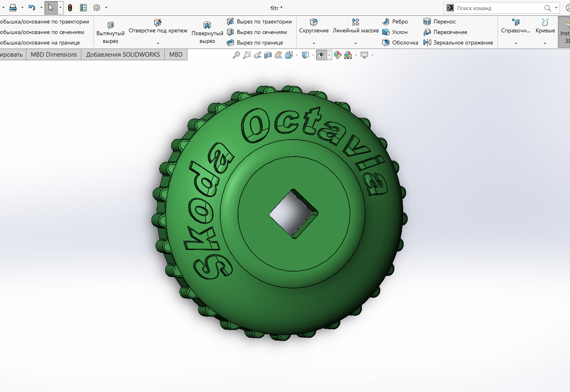Click the Зеркальное отражение button
Image resolution: width=570 pixels, height=392 pixels.
458,42
